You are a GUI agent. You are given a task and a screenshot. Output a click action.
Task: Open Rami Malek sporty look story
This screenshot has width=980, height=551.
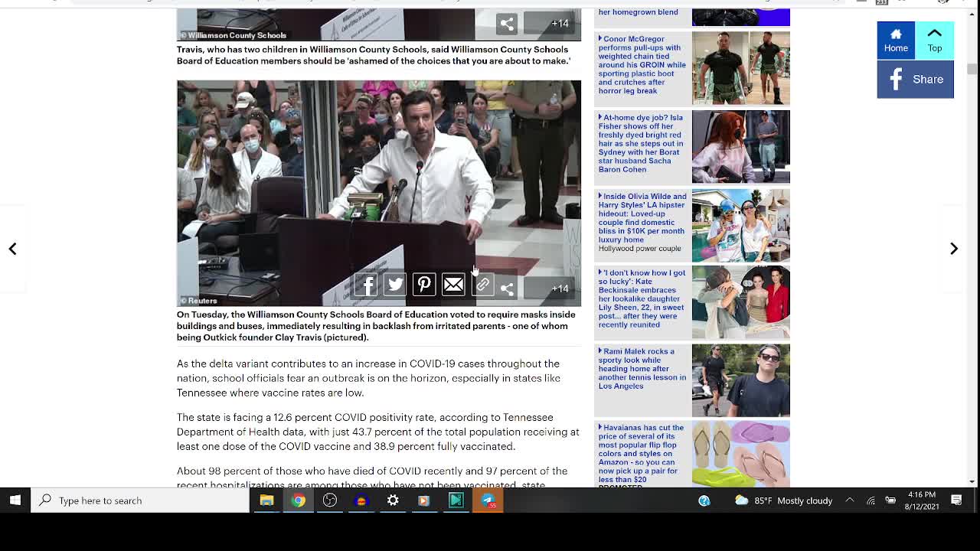[x=642, y=369]
